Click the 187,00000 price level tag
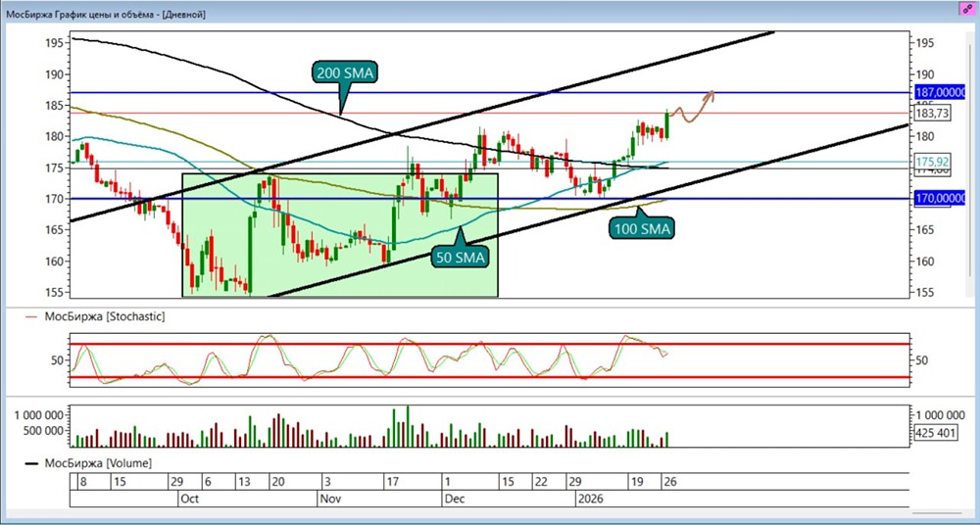Viewport: 980px width, 525px height. (941, 92)
